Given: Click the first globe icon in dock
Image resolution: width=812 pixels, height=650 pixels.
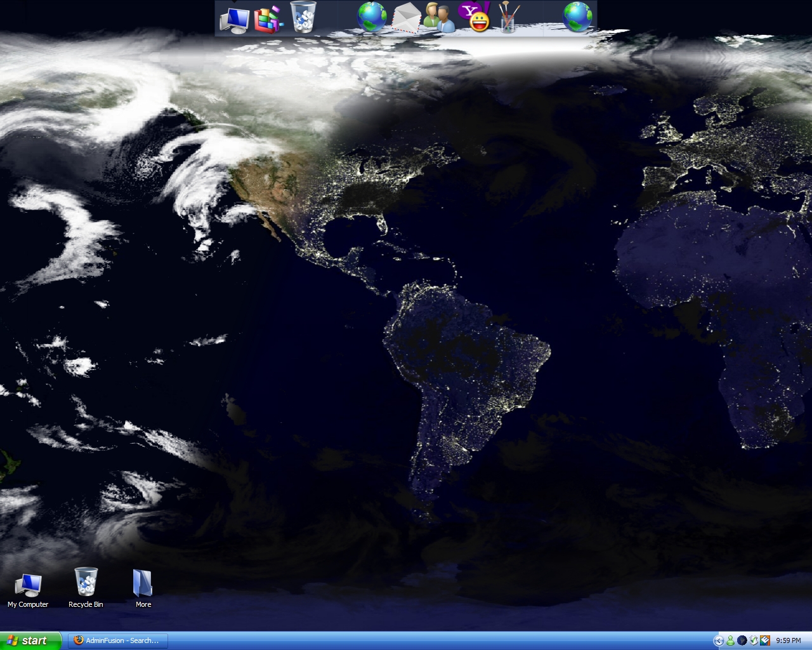Looking at the screenshot, I should coord(372,17).
